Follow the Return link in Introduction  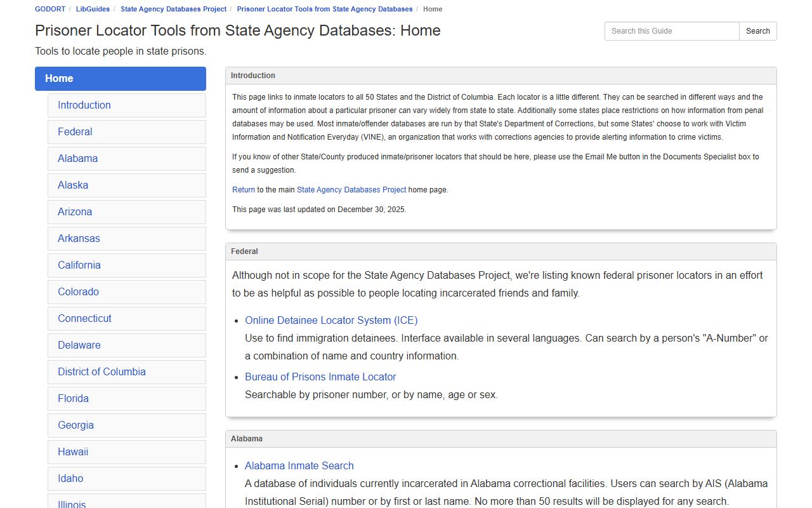coord(244,190)
